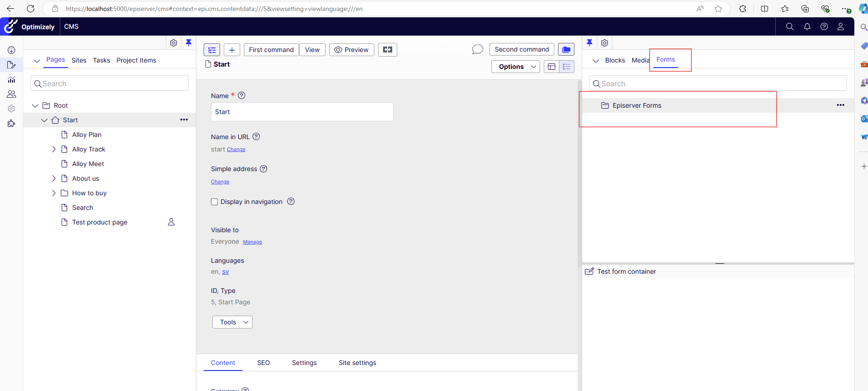Open the Tools dropdown

232,322
